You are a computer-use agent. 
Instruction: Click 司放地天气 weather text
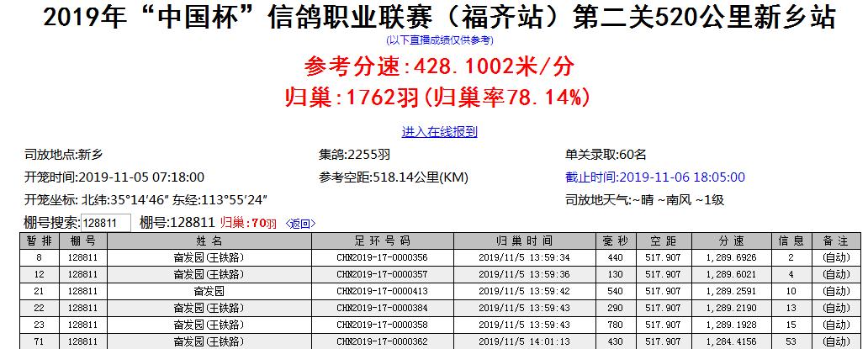coord(644,199)
